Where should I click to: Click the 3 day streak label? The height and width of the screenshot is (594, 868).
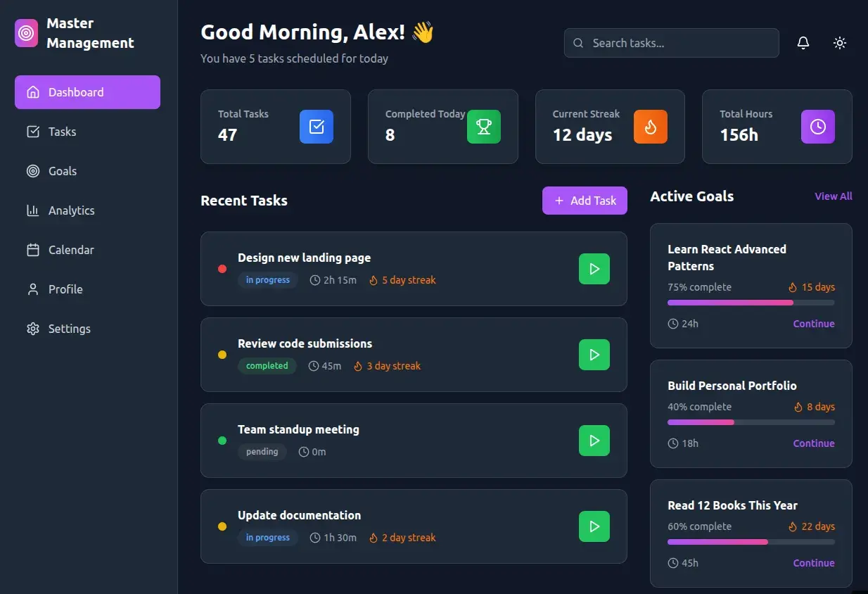[387, 366]
